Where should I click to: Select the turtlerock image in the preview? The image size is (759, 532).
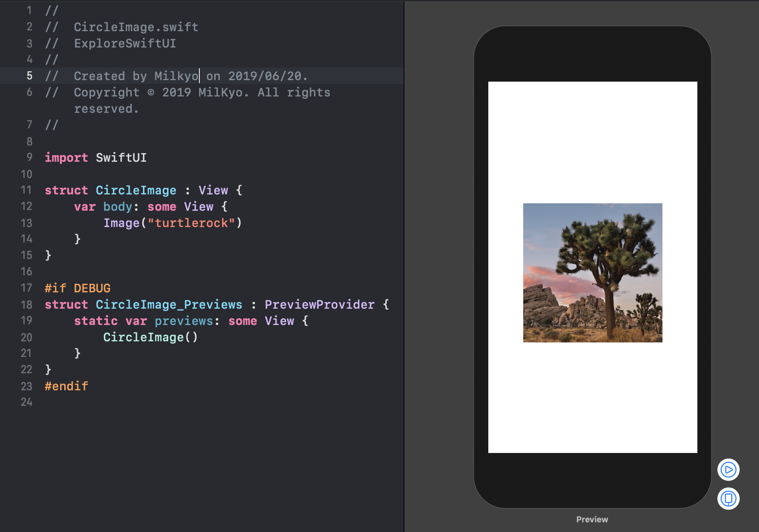[592, 273]
